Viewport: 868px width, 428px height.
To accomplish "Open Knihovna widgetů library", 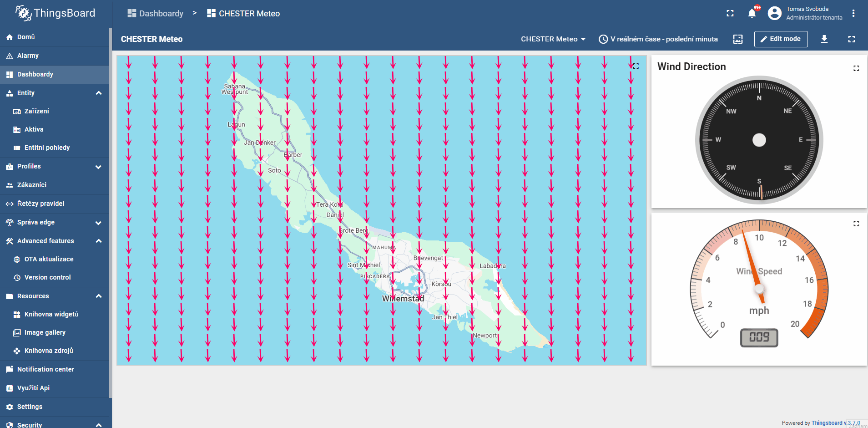I will pyautogui.click(x=55, y=314).
